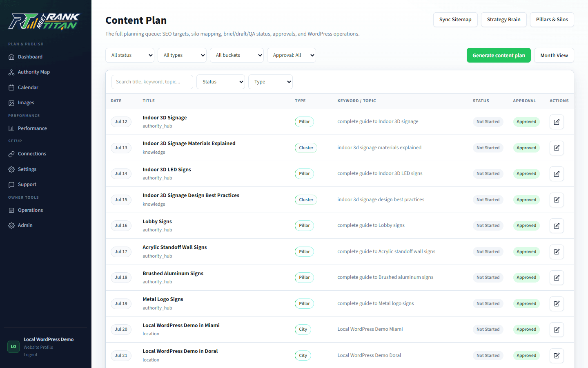Click the DATE column header
588x368 pixels.
point(116,101)
